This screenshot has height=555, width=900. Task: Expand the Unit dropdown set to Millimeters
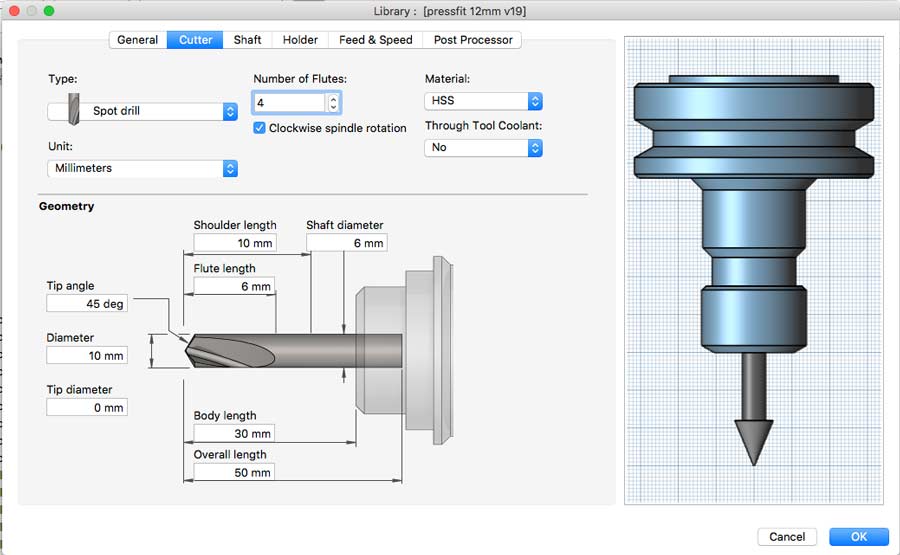point(142,168)
